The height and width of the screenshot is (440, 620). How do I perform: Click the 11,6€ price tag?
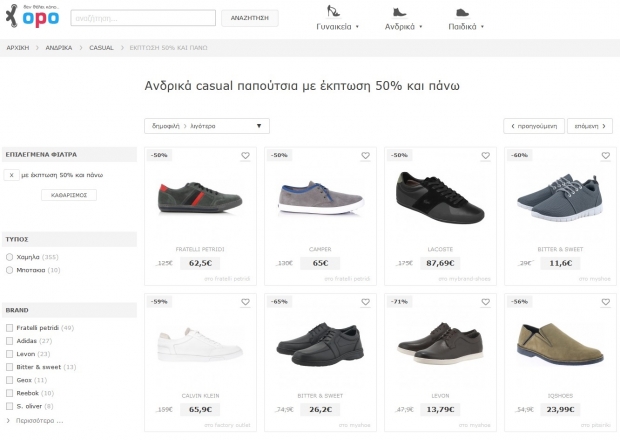560,263
